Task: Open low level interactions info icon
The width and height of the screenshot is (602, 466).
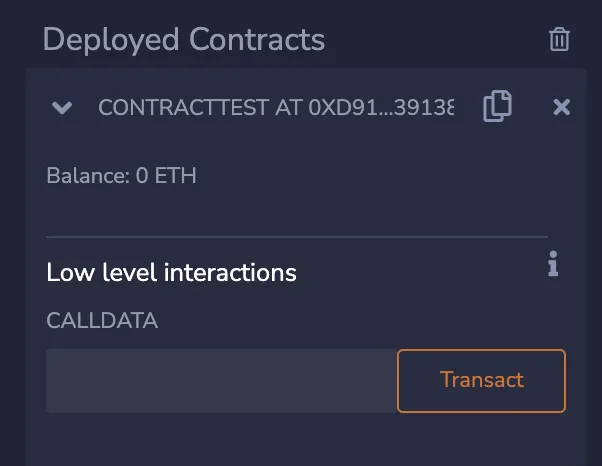Action: pos(552,265)
